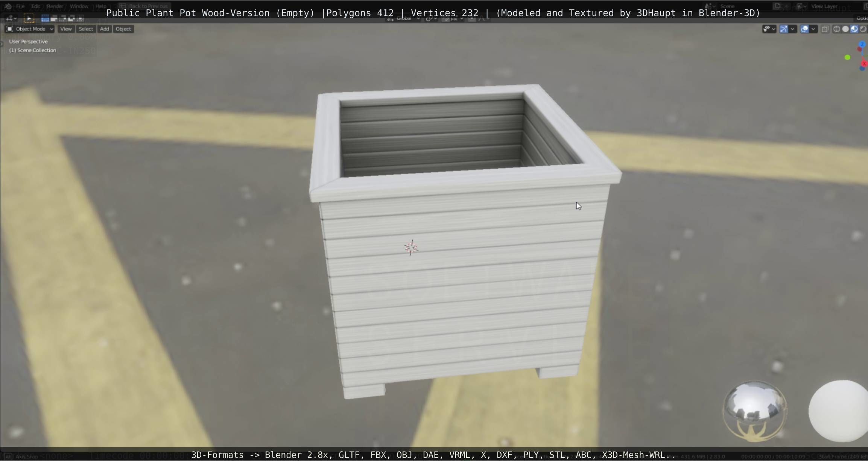
Task: Switch to wireframe viewport shading
Action: (x=836, y=29)
